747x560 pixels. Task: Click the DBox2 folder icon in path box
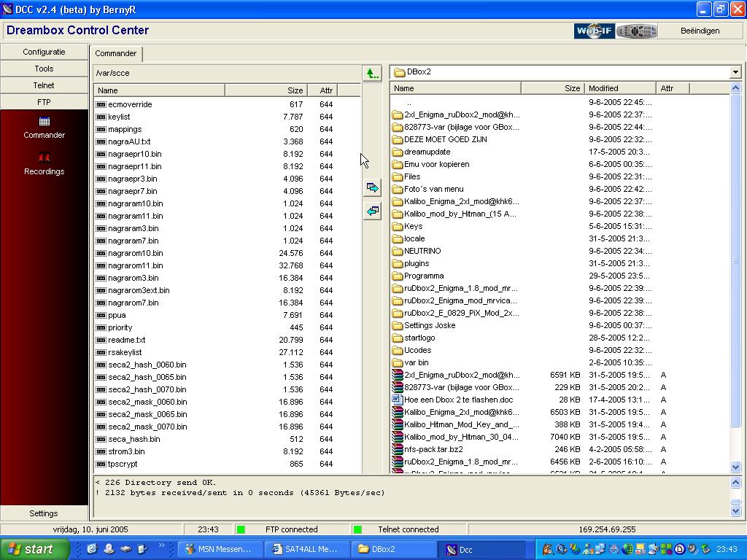point(399,72)
